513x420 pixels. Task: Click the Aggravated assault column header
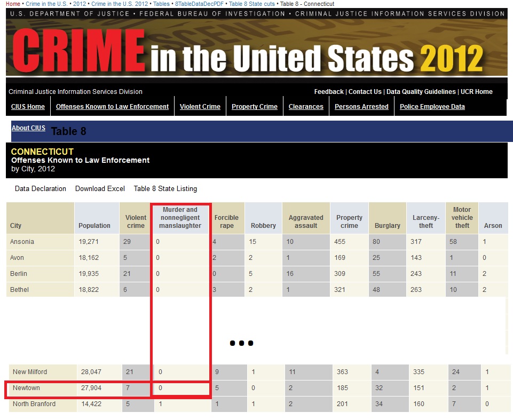coord(306,218)
